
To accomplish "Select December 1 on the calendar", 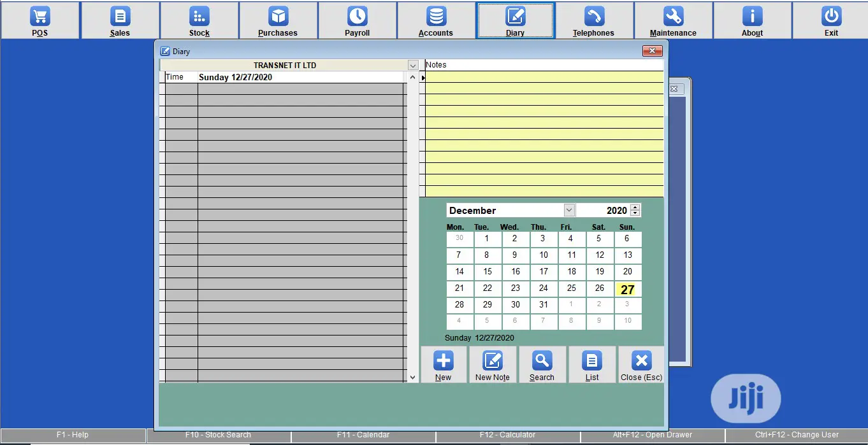I will [487, 239].
